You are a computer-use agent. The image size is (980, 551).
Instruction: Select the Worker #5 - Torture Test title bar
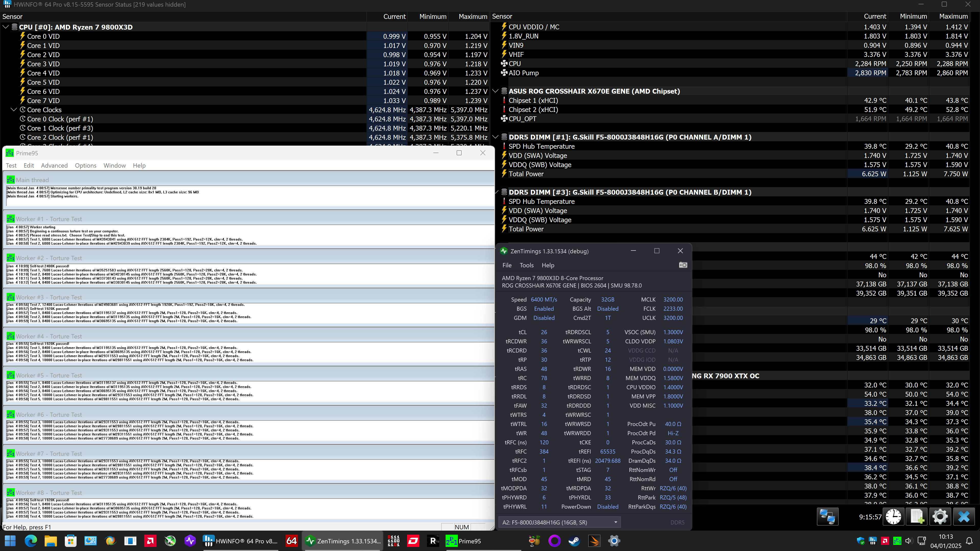pos(249,375)
